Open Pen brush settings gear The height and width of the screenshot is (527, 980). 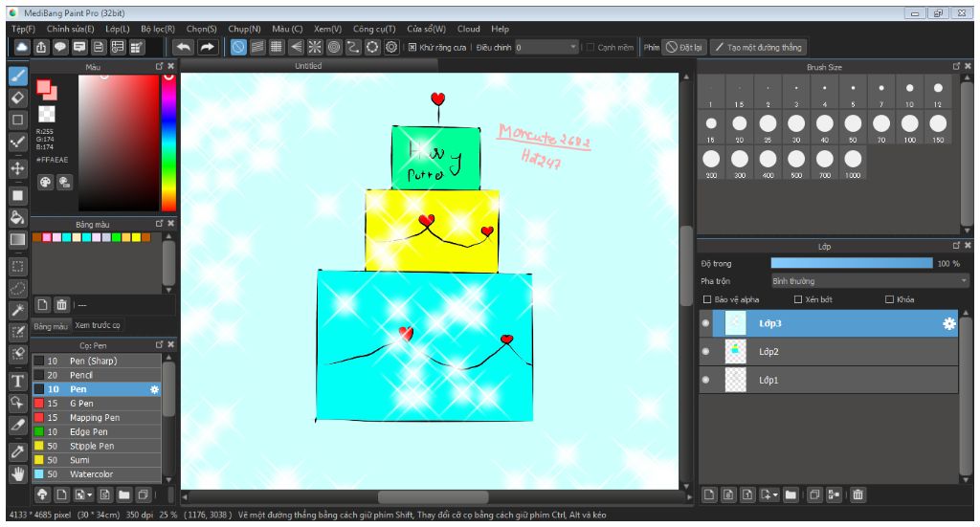coord(154,389)
